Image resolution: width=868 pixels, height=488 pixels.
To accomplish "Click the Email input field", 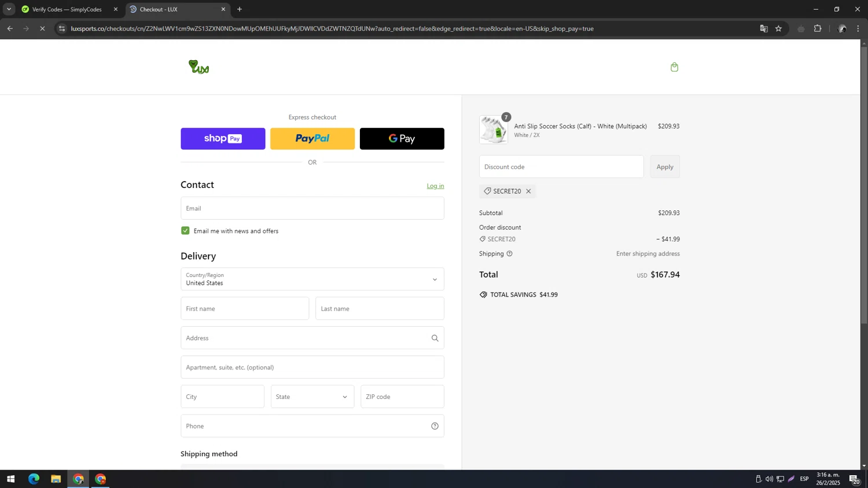I will pos(312,208).
